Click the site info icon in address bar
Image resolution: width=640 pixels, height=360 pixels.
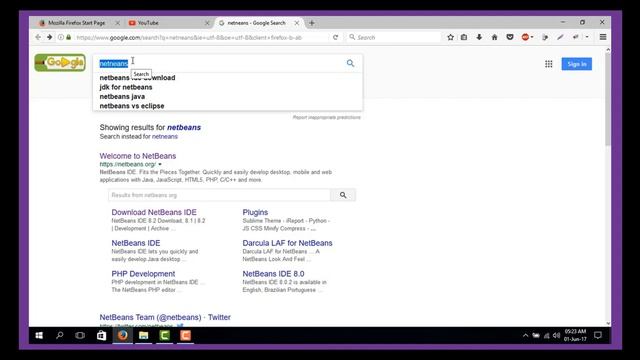tap(60, 37)
